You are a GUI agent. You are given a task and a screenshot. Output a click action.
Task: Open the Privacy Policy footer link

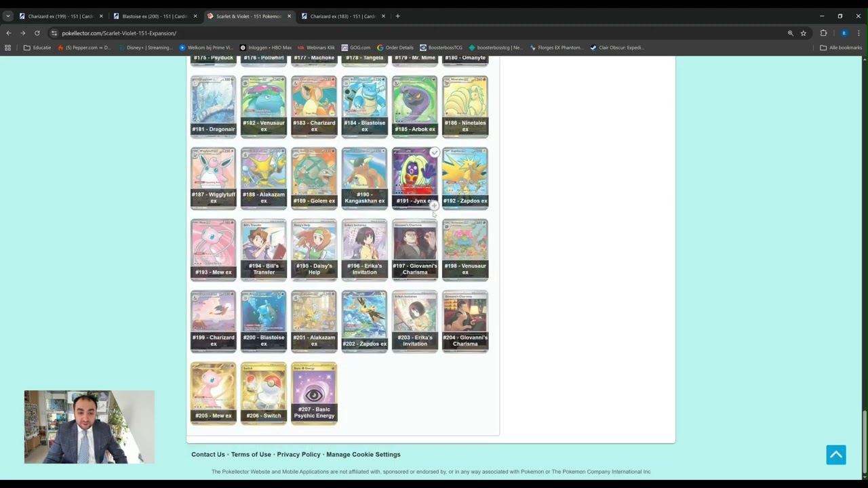(298, 455)
